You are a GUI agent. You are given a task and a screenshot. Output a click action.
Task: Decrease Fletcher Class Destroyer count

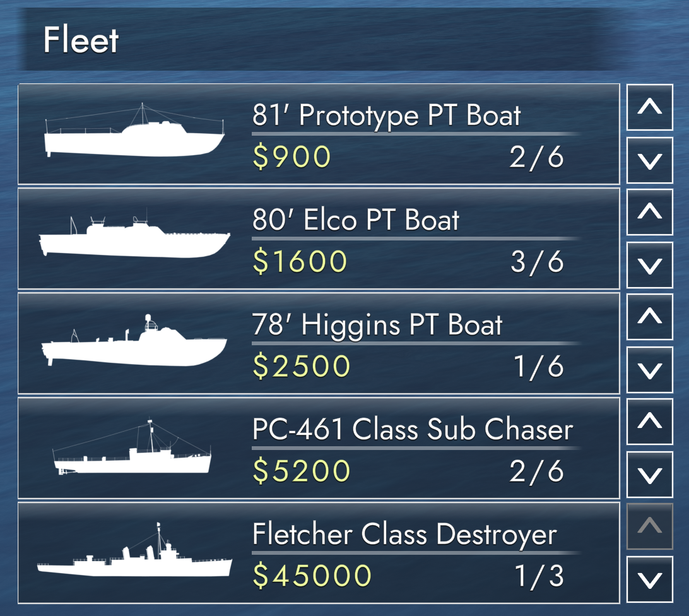click(x=649, y=579)
